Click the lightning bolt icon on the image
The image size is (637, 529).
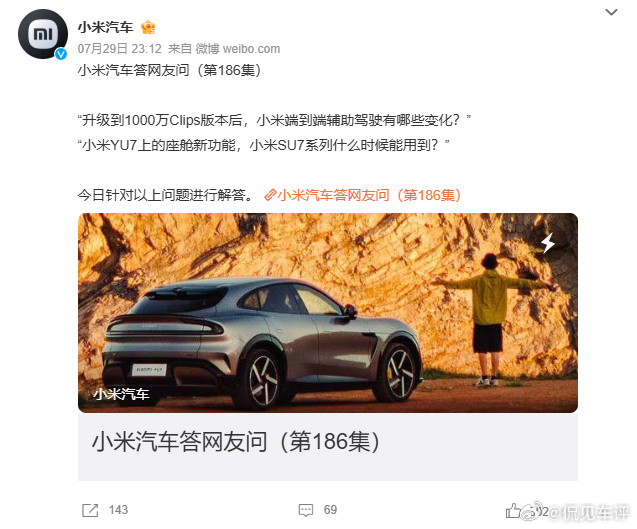tap(548, 243)
